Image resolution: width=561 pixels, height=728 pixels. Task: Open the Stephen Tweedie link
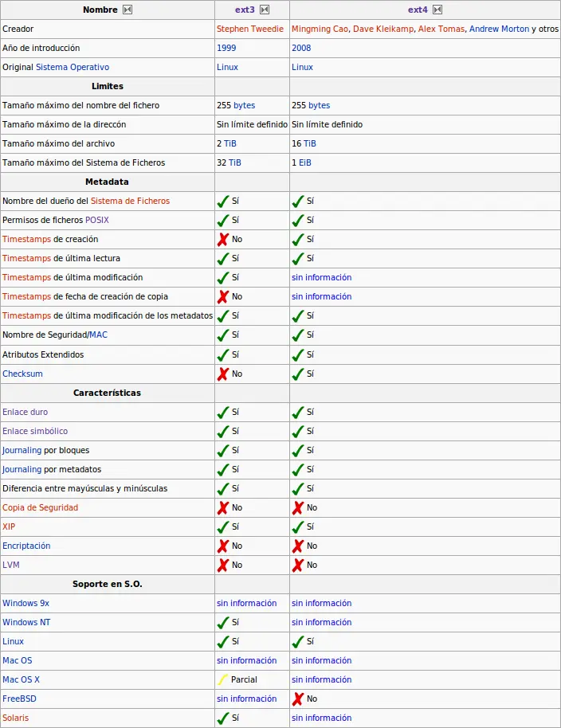click(x=250, y=29)
